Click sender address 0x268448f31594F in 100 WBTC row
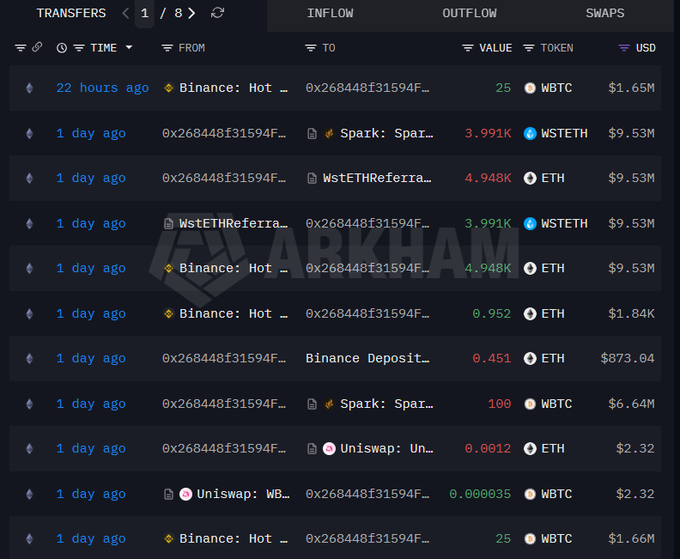The height and width of the screenshot is (559, 680). [x=224, y=404]
